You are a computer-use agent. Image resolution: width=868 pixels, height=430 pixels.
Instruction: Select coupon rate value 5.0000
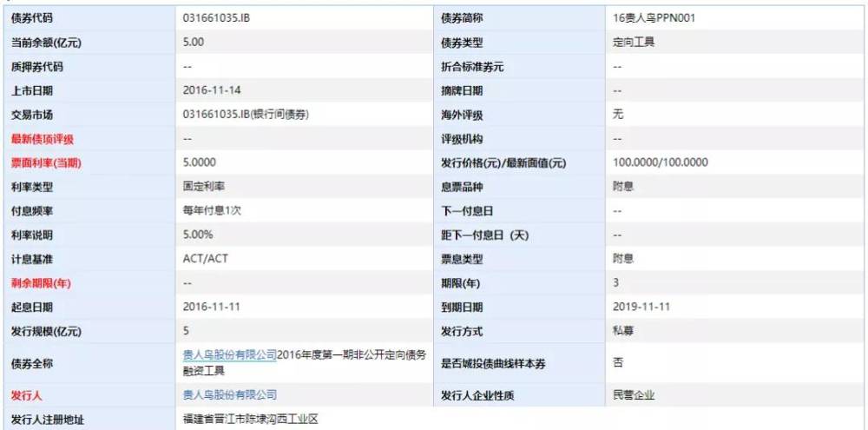point(200,162)
